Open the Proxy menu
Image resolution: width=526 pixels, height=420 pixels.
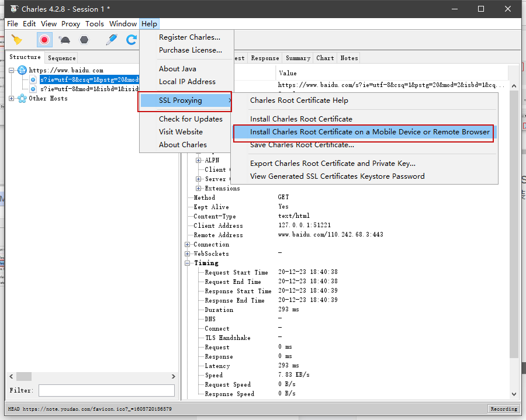71,24
